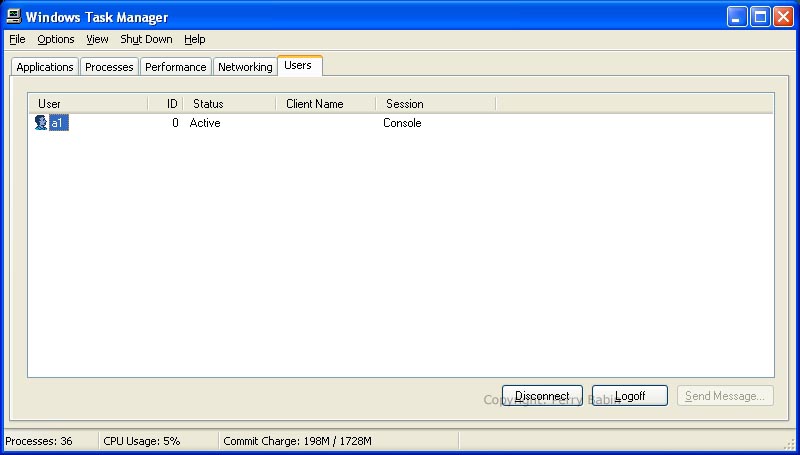Viewport: 800px width, 455px height.
Task: Sort by the Client Name column header
Action: (x=326, y=104)
